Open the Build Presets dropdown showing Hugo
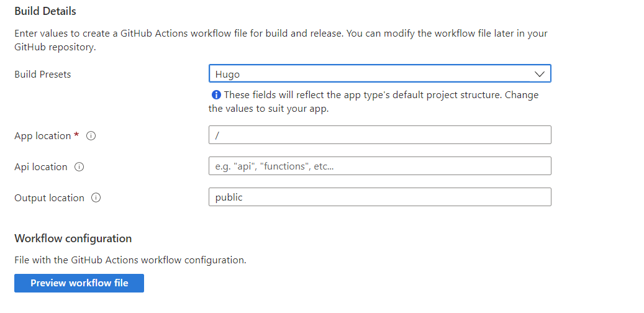644x313 pixels. (x=379, y=74)
